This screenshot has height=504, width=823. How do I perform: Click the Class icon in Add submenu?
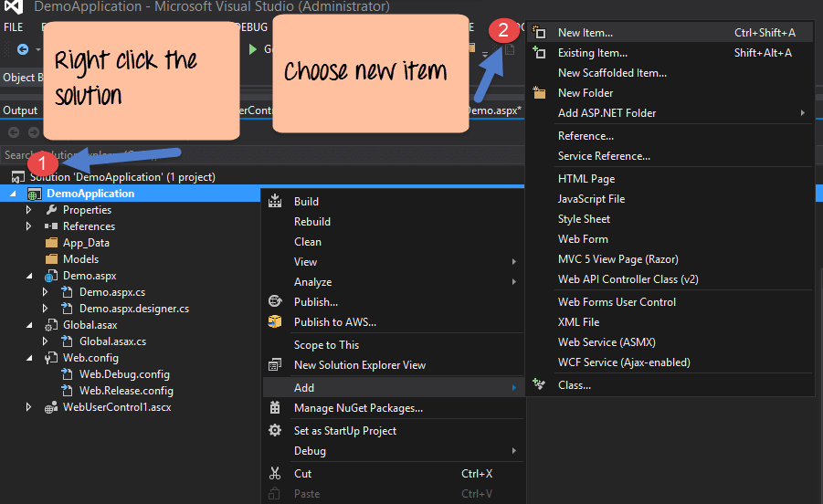pyautogui.click(x=539, y=385)
